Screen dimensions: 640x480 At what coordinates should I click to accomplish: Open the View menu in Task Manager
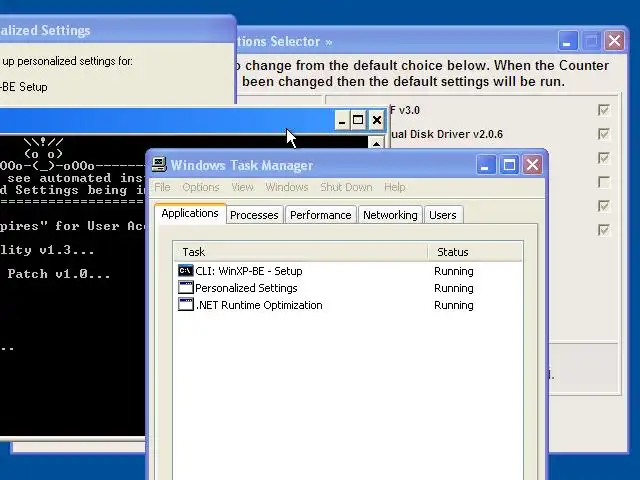click(x=242, y=187)
